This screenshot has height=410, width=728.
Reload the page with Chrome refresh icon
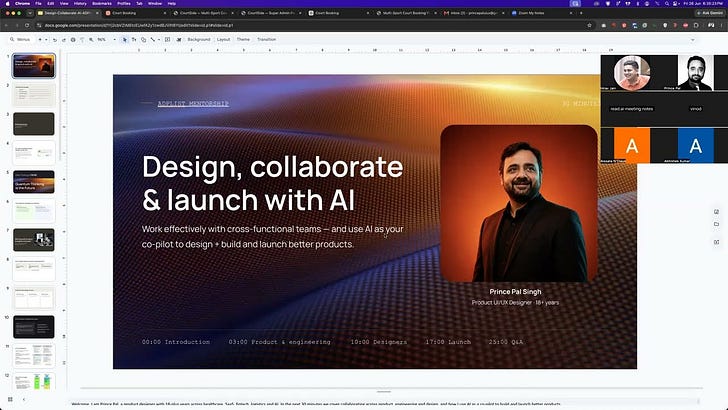27,25
